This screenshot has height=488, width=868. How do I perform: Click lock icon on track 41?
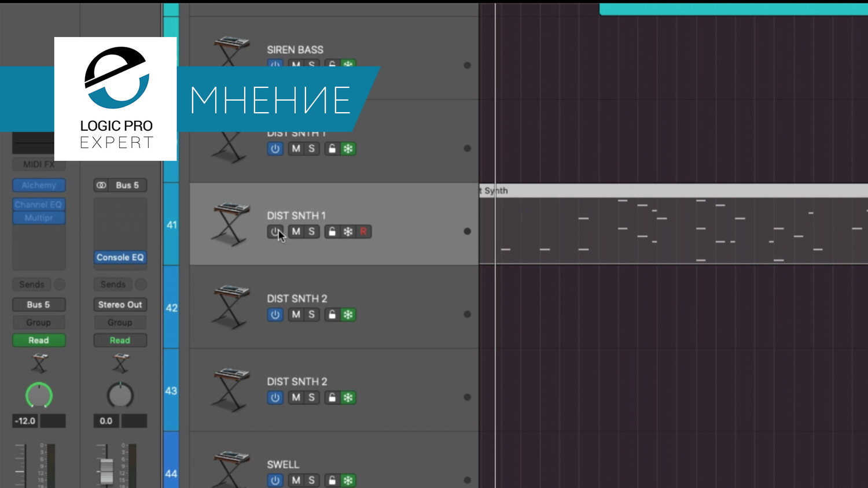(x=332, y=232)
